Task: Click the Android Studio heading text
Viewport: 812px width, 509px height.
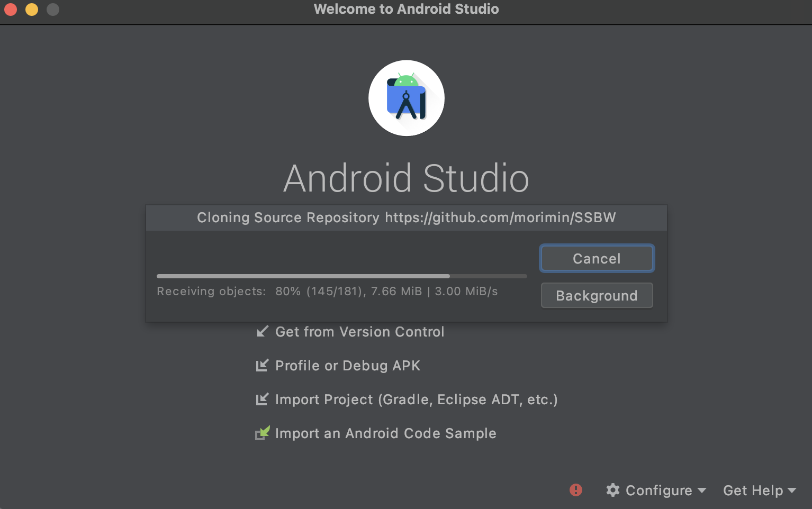Action: pyautogui.click(x=407, y=178)
